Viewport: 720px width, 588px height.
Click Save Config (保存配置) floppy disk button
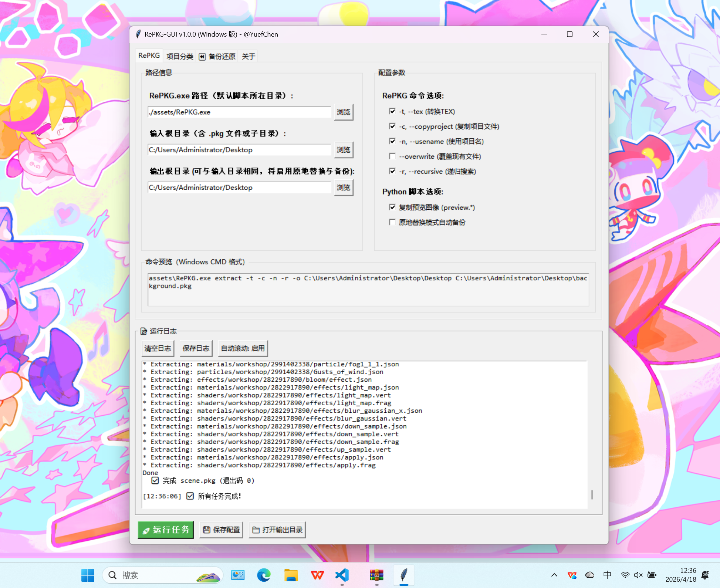coord(221,530)
